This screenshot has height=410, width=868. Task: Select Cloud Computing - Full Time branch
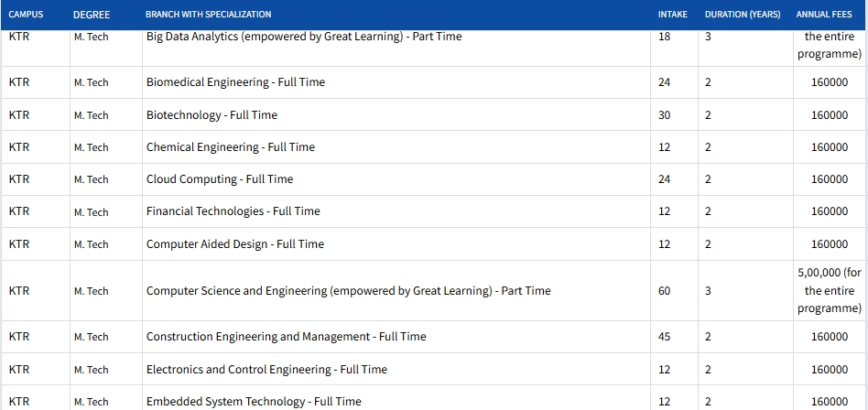[x=220, y=179]
